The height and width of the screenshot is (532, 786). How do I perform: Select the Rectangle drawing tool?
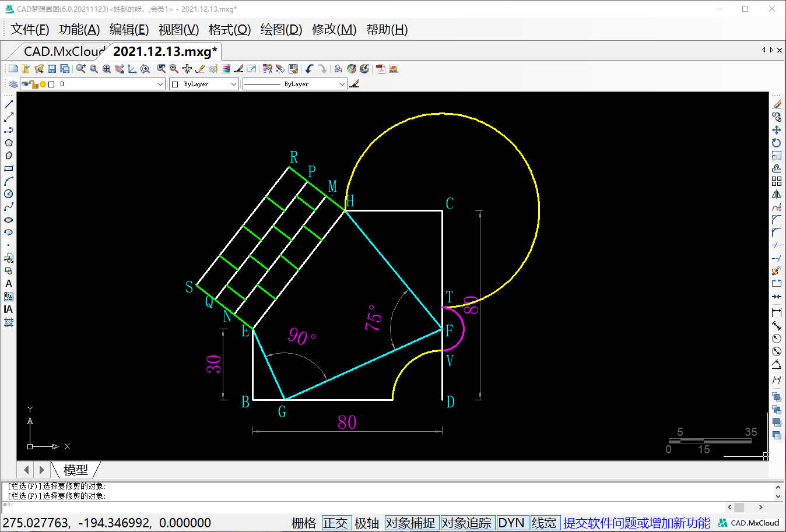pyautogui.click(x=9, y=168)
